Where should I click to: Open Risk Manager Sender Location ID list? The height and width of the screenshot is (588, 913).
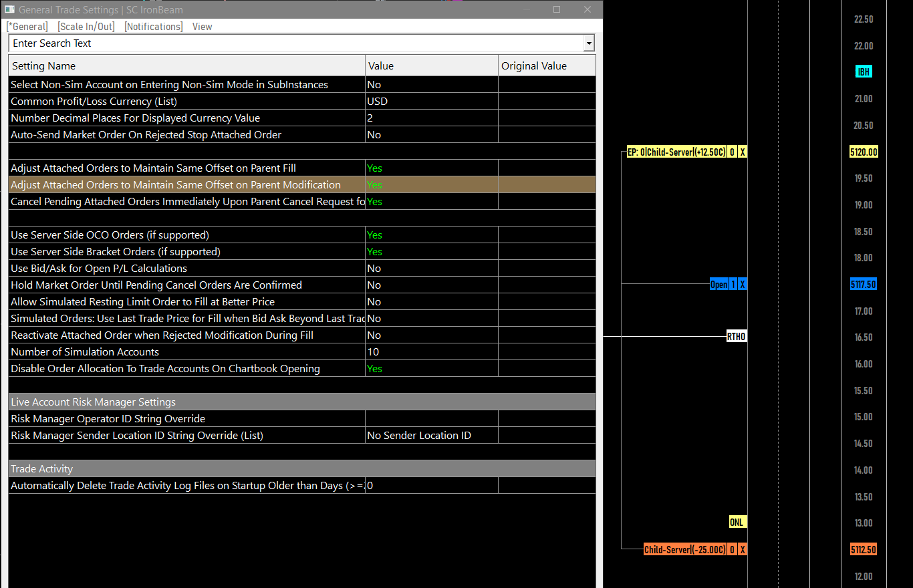[x=432, y=436]
